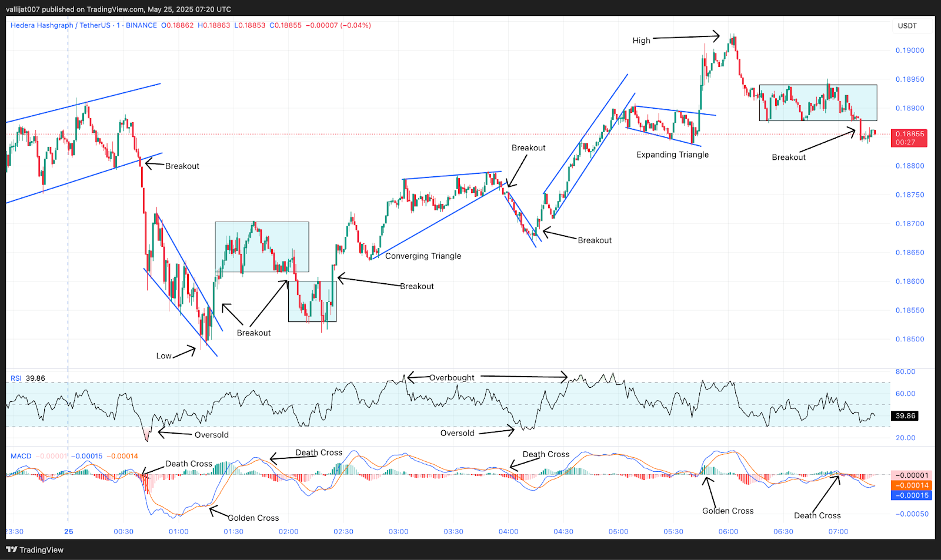Click the close value C0.18855 in the legend
This screenshot has height=560, width=941.
click(x=286, y=25)
